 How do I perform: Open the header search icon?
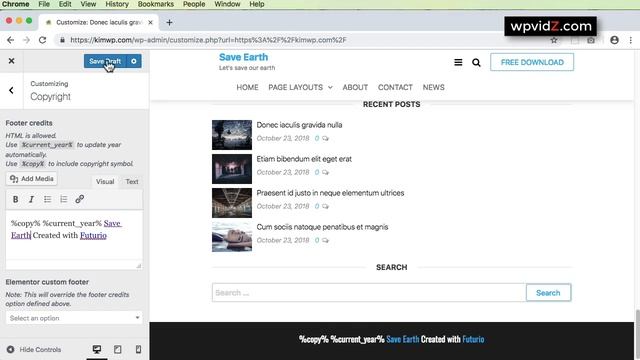pos(476,62)
